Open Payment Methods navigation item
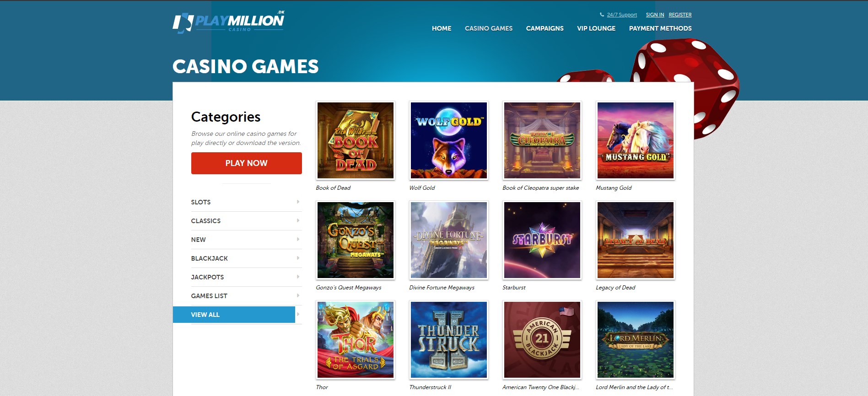The width and height of the screenshot is (868, 396). coord(660,28)
